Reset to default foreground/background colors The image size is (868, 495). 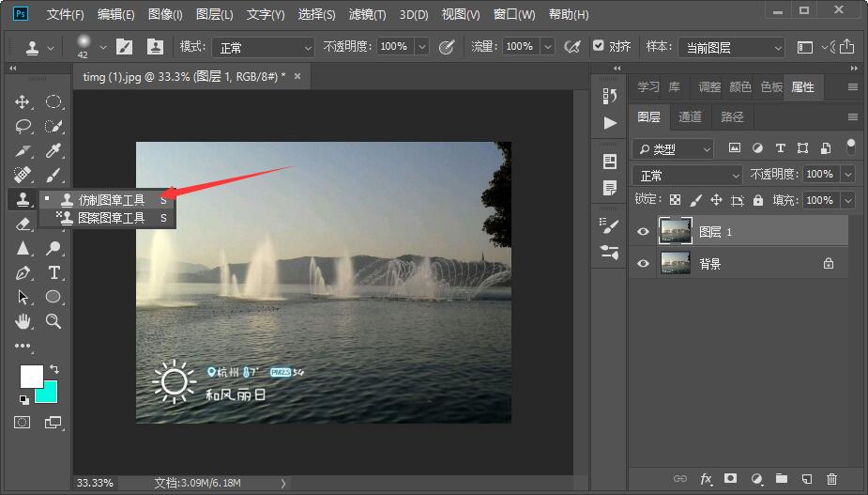(x=24, y=399)
